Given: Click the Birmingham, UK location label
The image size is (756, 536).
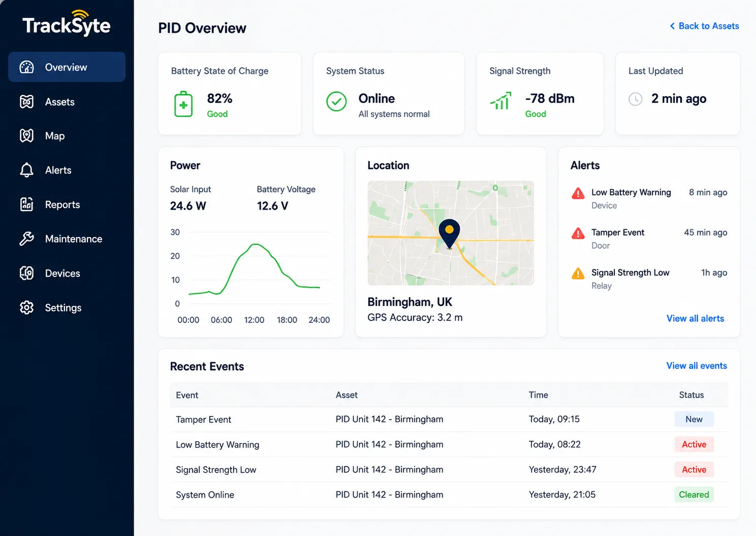Looking at the screenshot, I should 410,302.
